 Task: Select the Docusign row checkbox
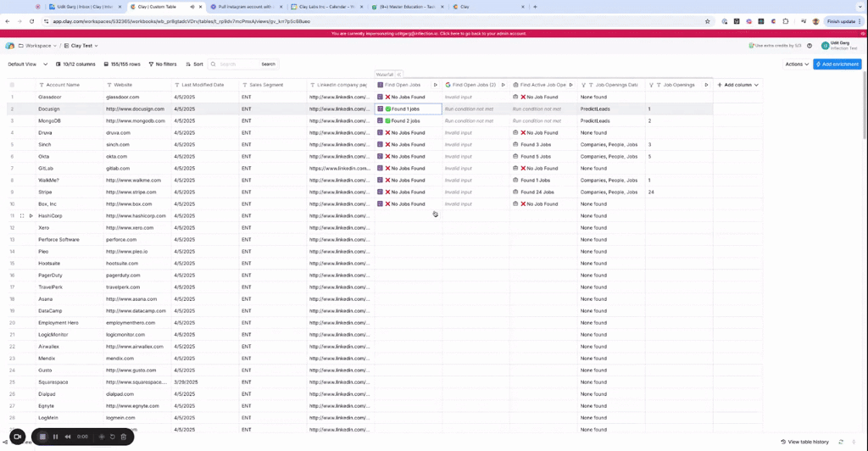pyautogui.click(x=12, y=109)
